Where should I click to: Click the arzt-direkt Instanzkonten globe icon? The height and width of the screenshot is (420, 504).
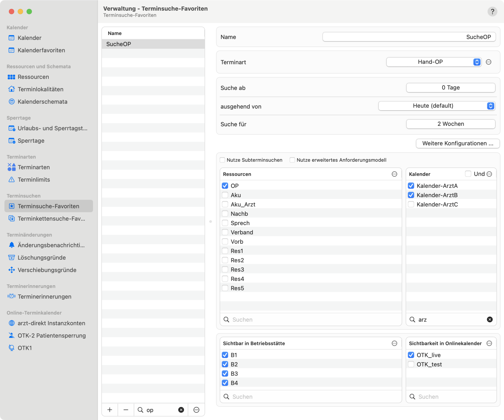click(11, 323)
